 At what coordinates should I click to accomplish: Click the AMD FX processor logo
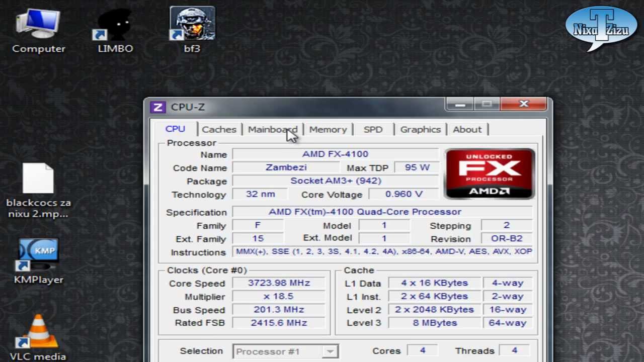490,174
